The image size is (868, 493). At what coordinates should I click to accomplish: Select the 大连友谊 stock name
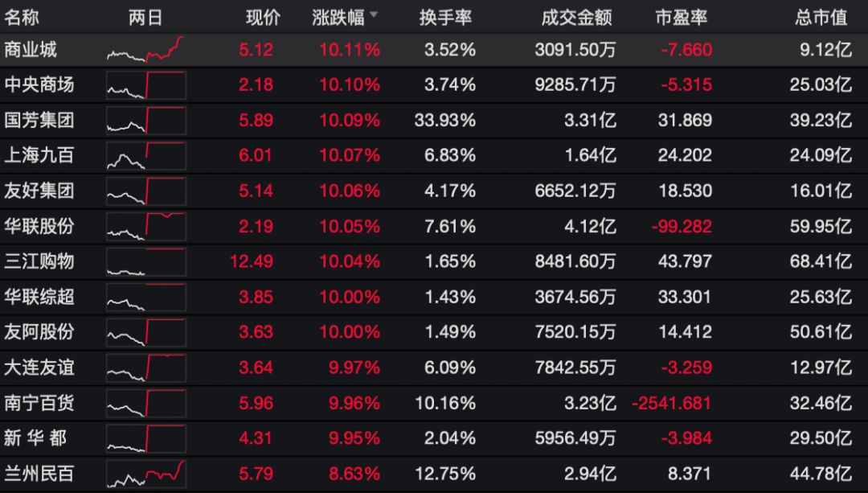tap(39, 368)
